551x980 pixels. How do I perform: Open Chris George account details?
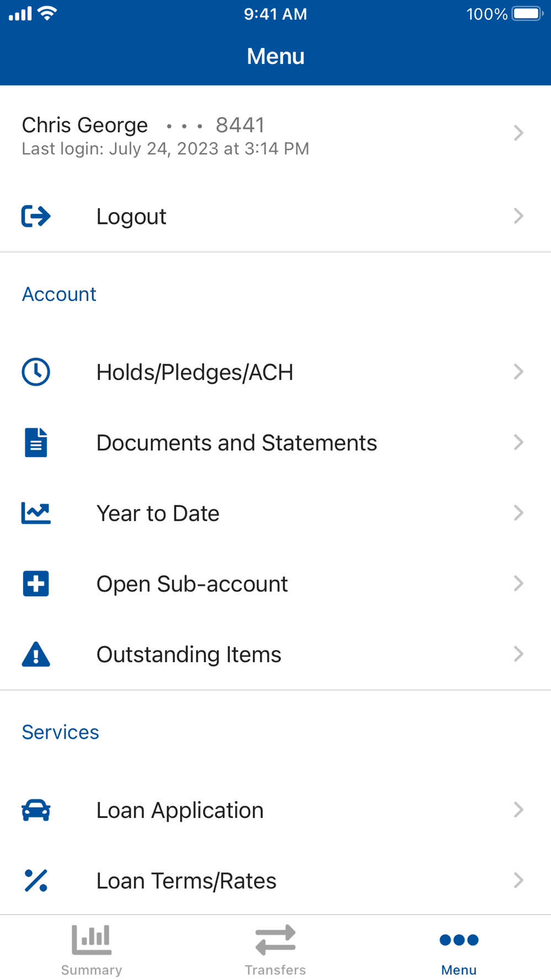coord(275,133)
